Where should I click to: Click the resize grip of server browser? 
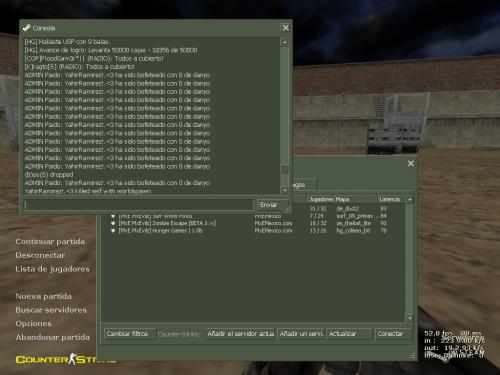click(412, 356)
